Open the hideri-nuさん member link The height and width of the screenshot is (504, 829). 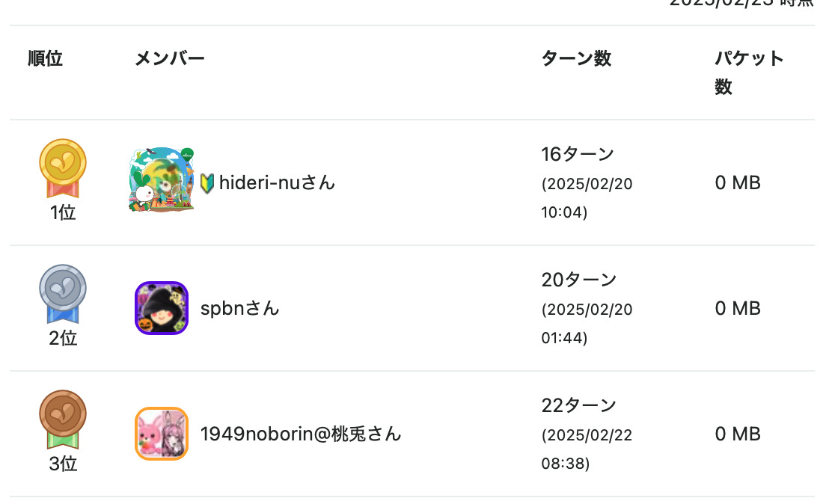point(277,182)
